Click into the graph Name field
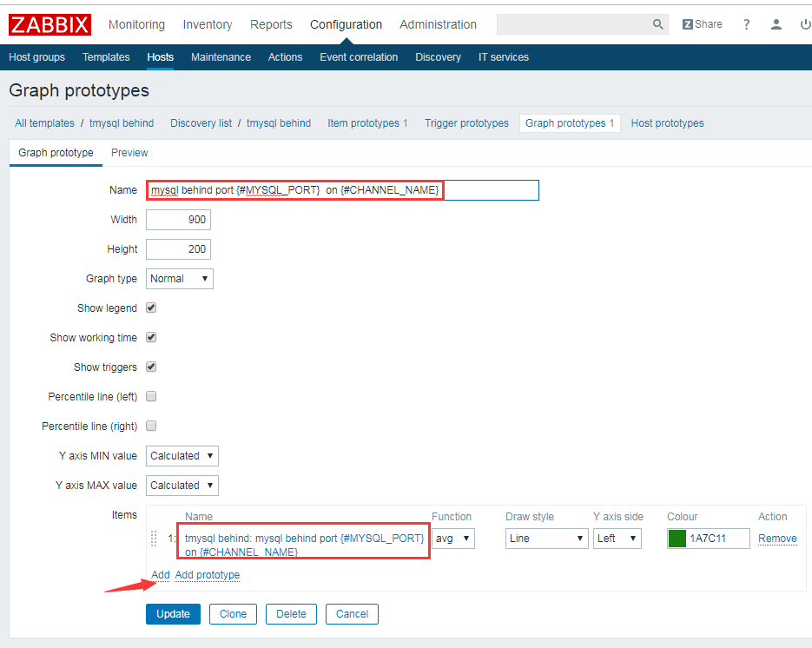812x648 pixels. point(342,190)
